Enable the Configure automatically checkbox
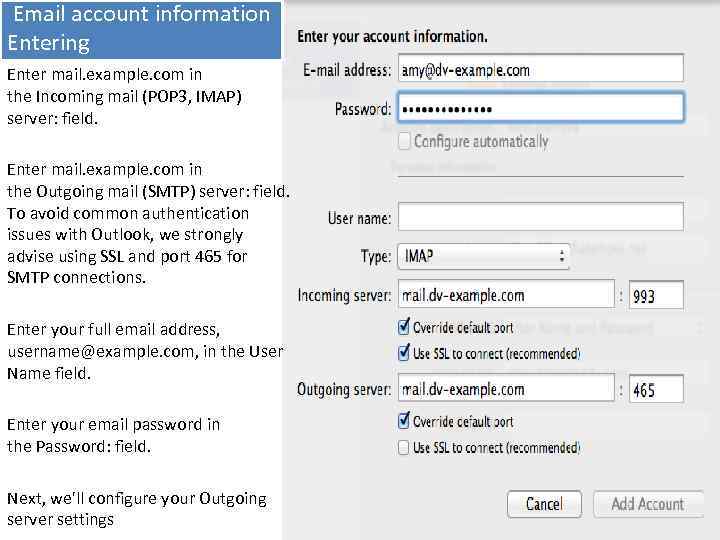The image size is (720, 540). [405, 141]
